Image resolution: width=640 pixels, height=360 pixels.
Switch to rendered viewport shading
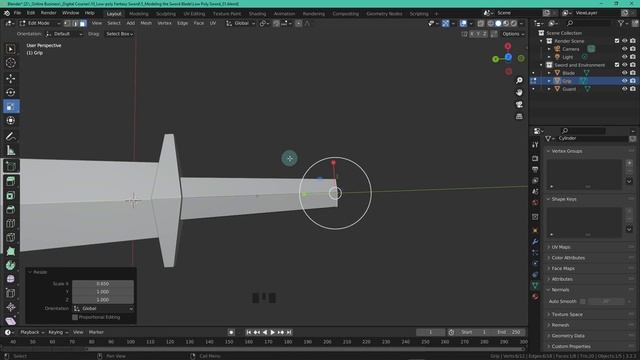514,23
